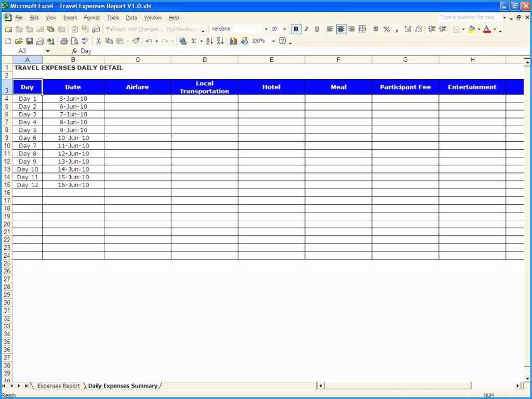Open the Edit menu
Viewport: 532px width, 399px height.
coord(34,18)
